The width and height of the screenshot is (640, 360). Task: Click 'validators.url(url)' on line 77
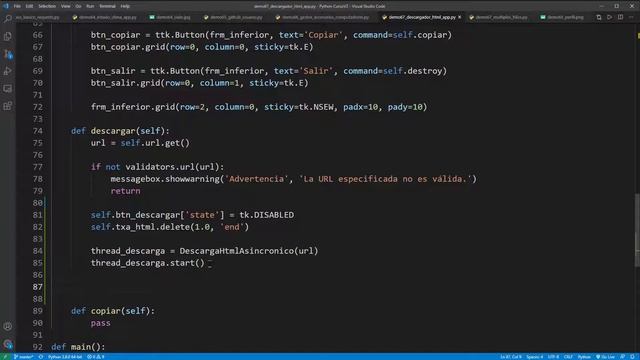point(172,167)
